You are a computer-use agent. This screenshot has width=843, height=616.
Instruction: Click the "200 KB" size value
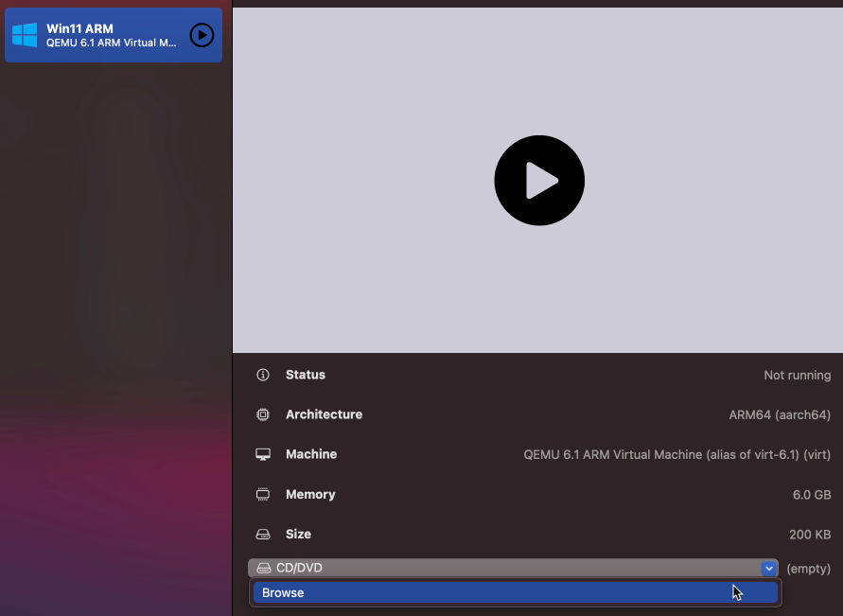pos(810,535)
